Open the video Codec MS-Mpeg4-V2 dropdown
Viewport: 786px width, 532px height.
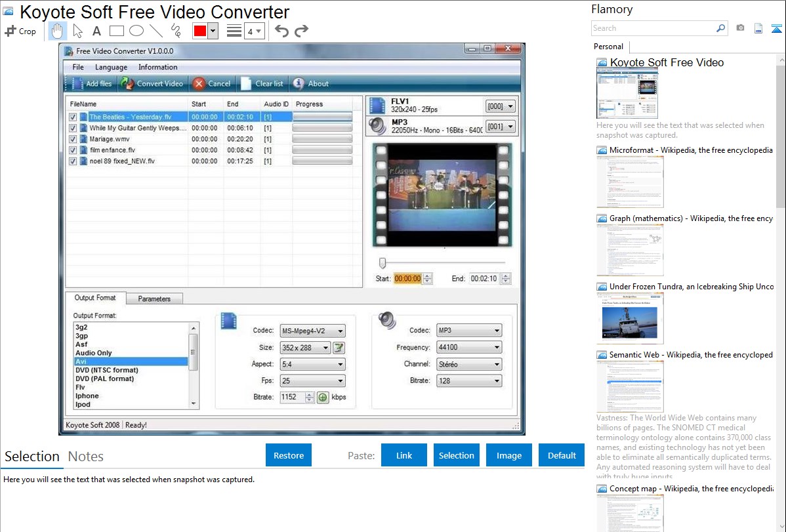click(x=312, y=331)
